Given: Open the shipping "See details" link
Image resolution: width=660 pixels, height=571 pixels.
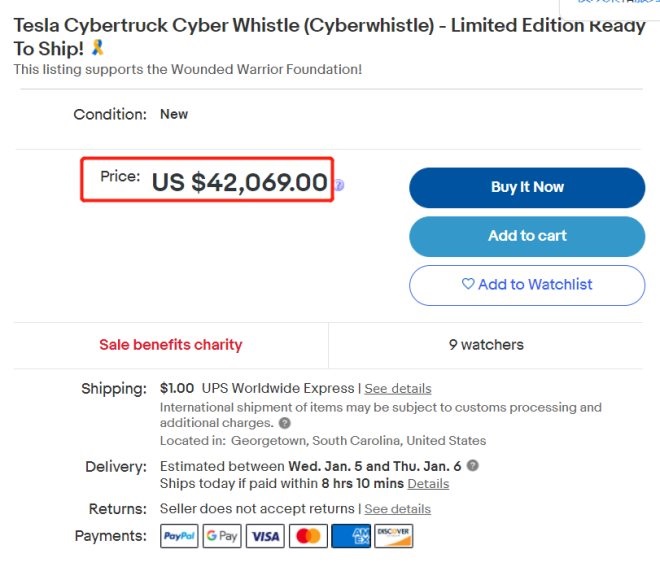Looking at the screenshot, I should click(398, 389).
